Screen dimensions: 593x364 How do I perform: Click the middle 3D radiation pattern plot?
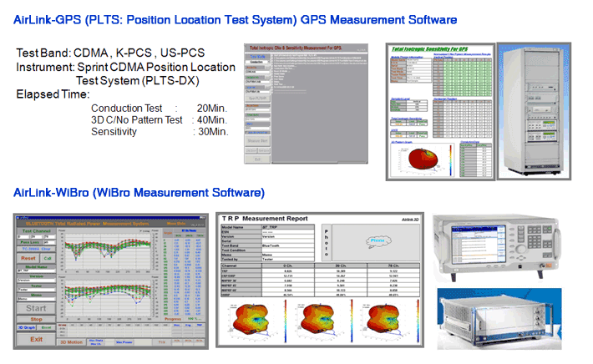tap(317, 320)
